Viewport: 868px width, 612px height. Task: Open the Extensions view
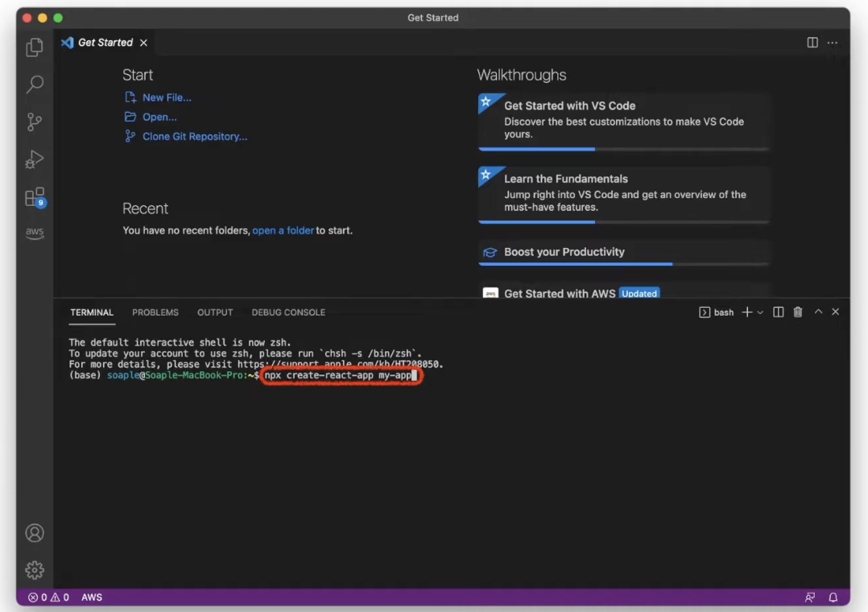click(x=34, y=196)
